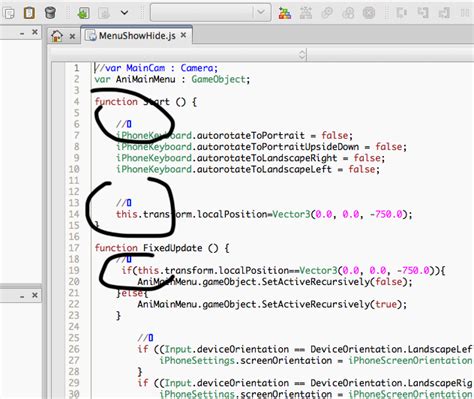
Task: Click line number 17 in the gutter
Action: pos(74,248)
